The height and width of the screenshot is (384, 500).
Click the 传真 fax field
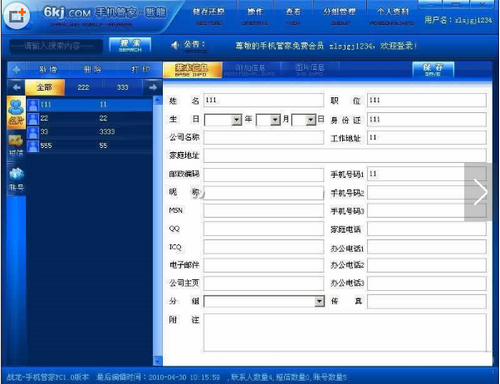coord(427,301)
